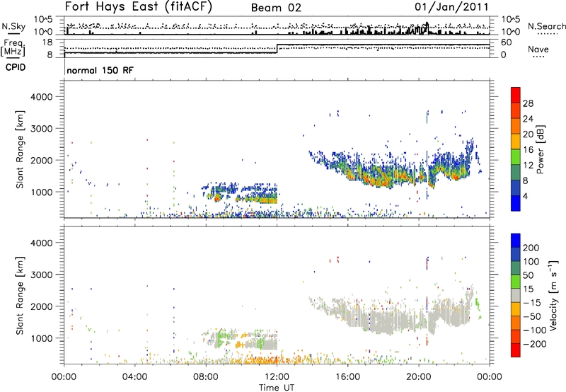Click the '18' frequency axis tick label

pos(47,42)
